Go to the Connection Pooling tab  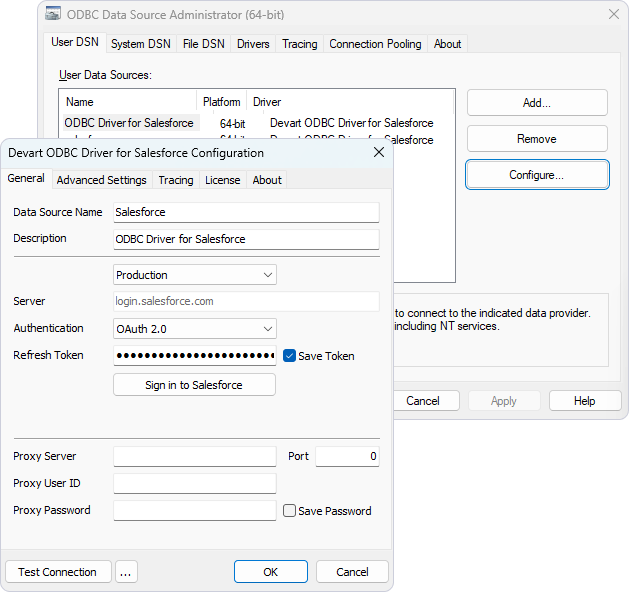tap(375, 44)
